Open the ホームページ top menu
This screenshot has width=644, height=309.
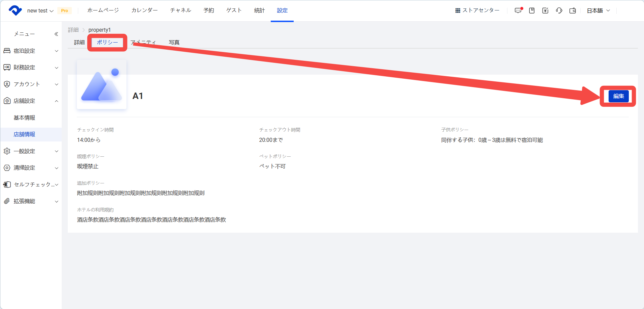(103, 10)
